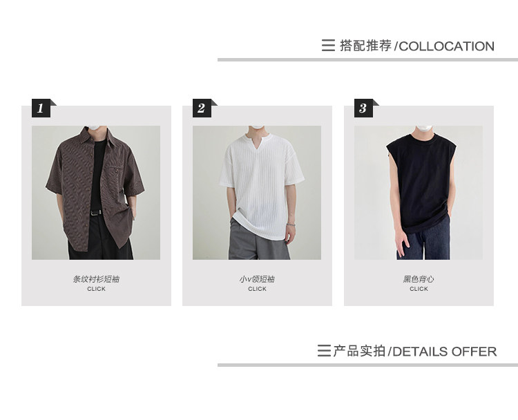Click the number 1 badge icon
Image resolution: width=518 pixels, height=420 pixels.
coord(41,108)
